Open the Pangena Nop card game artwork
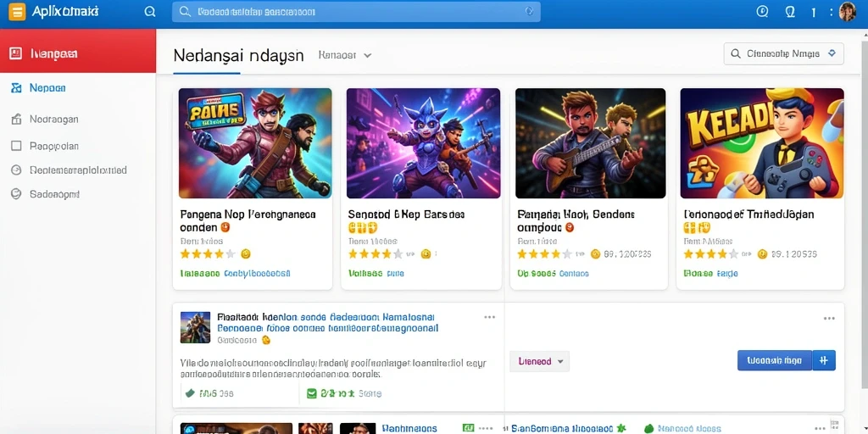The image size is (868, 434). tap(255, 142)
